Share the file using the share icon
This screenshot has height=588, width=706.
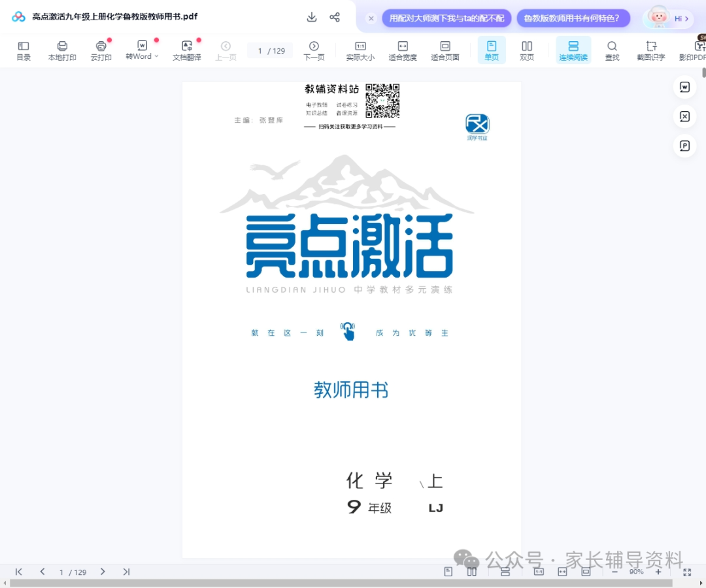click(335, 17)
